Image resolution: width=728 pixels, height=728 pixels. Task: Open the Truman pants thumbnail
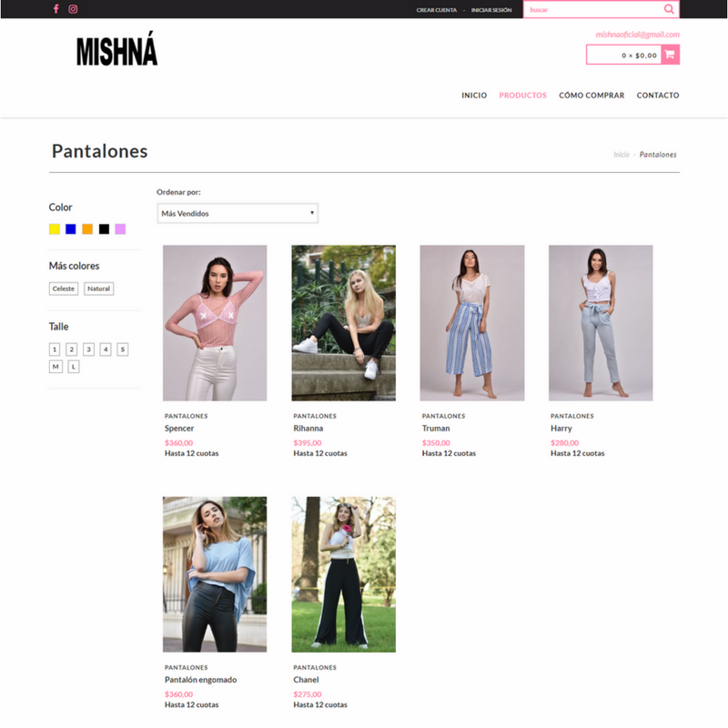pyautogui.click(x=472, y=323)
